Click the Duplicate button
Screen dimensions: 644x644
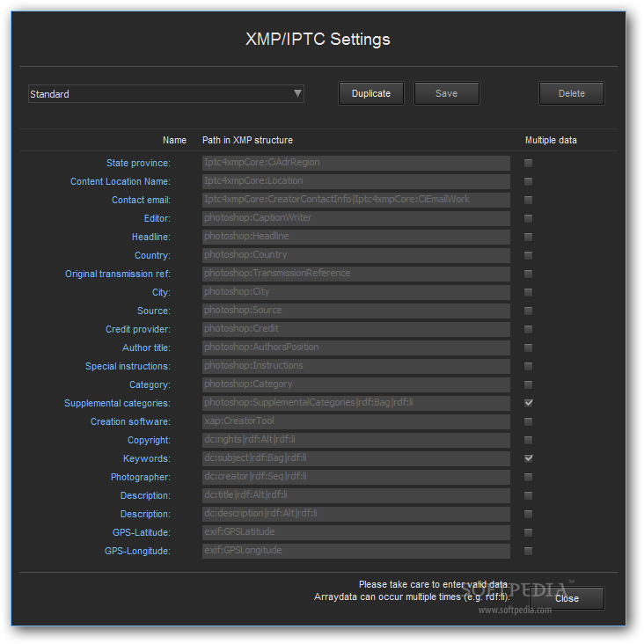pyautogui.click(x=371, y=93)
